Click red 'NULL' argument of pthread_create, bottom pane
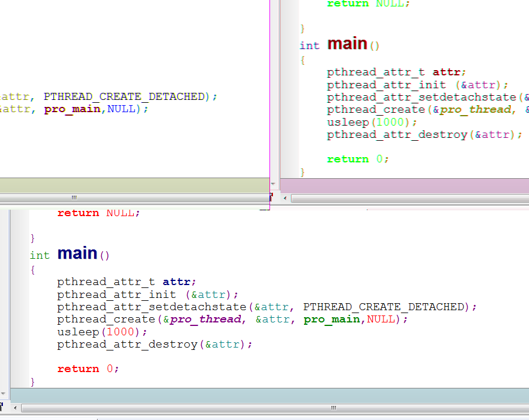Viewport: 529px width, 420px height. tap(381, 319)
